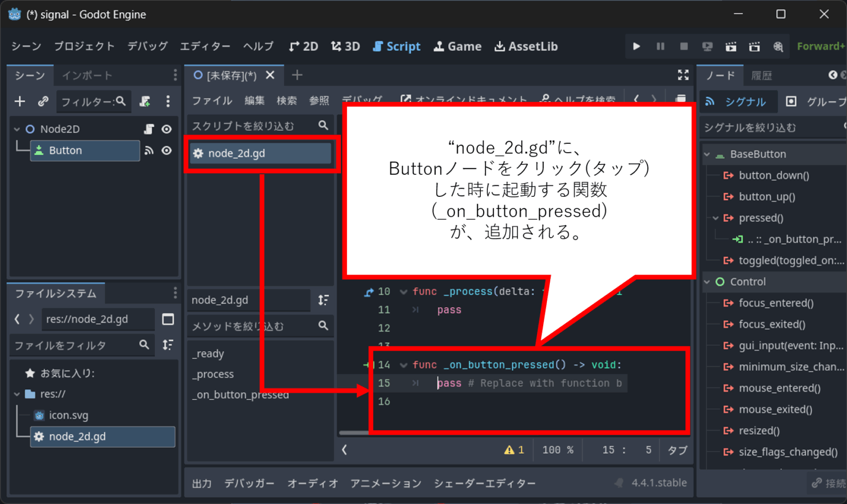Hide the Button node with its eye toggle
Viewport: 847px width, 504px height.
click(x=167, y=151)
